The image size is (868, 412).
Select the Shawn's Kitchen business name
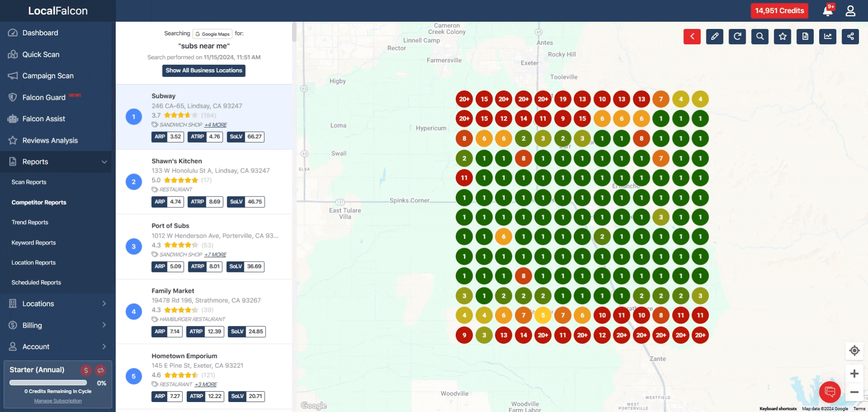[176, 161]
